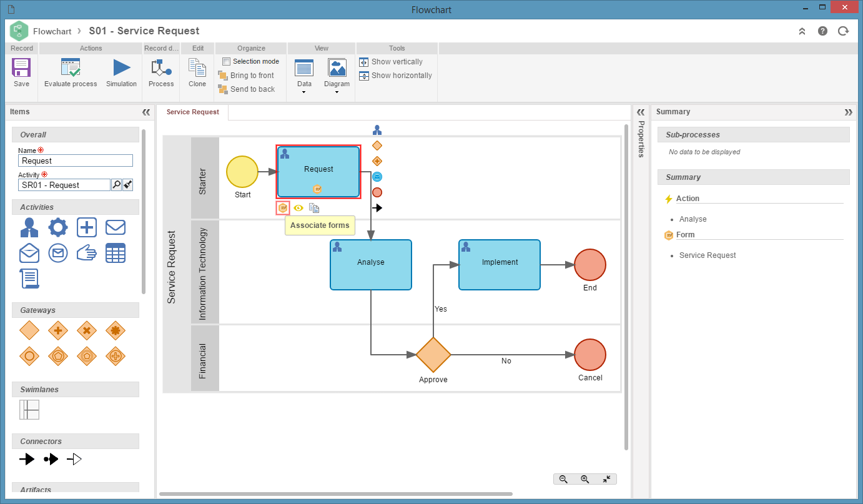
Task: Zoom out of the diagram
Action: [563, 479]
